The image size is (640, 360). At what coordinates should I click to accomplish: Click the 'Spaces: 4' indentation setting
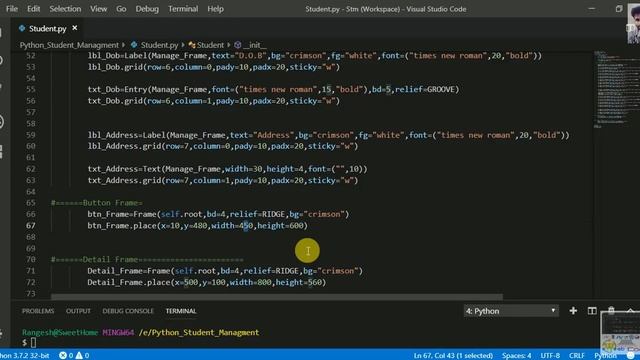516,356
